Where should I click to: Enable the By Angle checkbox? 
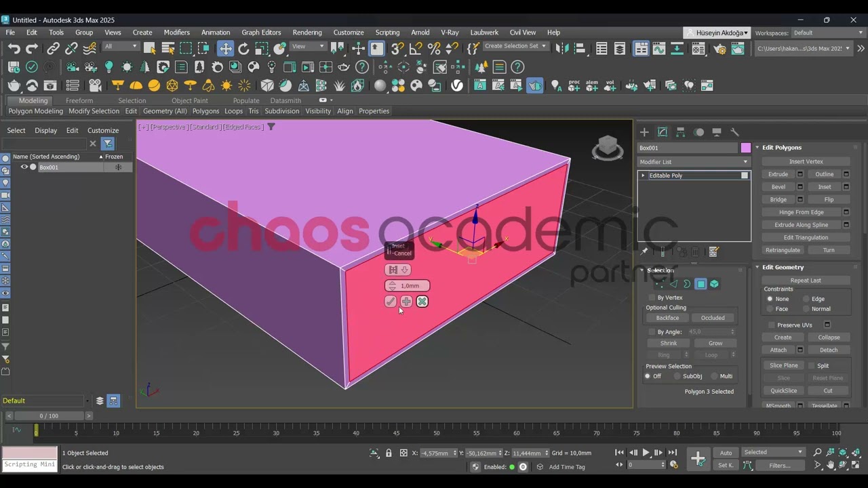(x=652, y=332)
